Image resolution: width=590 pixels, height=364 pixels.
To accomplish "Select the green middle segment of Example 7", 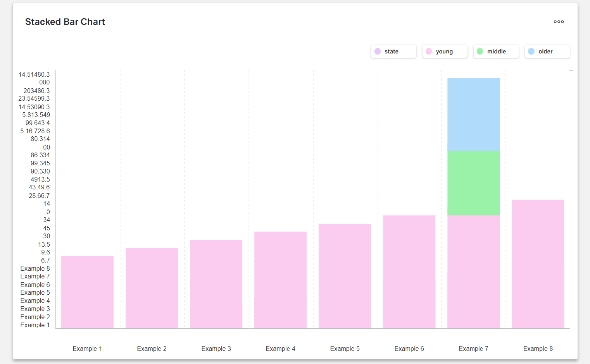I will coord(473,183).
